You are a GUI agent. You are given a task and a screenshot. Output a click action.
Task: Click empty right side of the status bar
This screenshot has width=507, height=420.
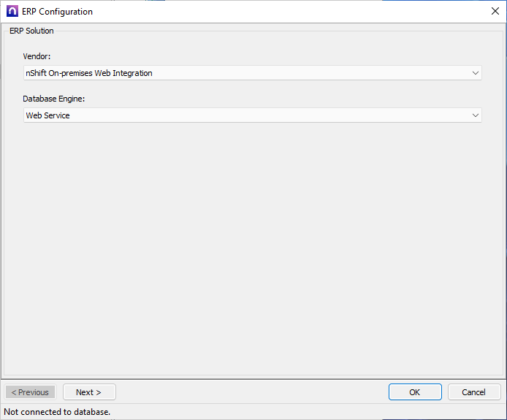(x=329, y=412)
